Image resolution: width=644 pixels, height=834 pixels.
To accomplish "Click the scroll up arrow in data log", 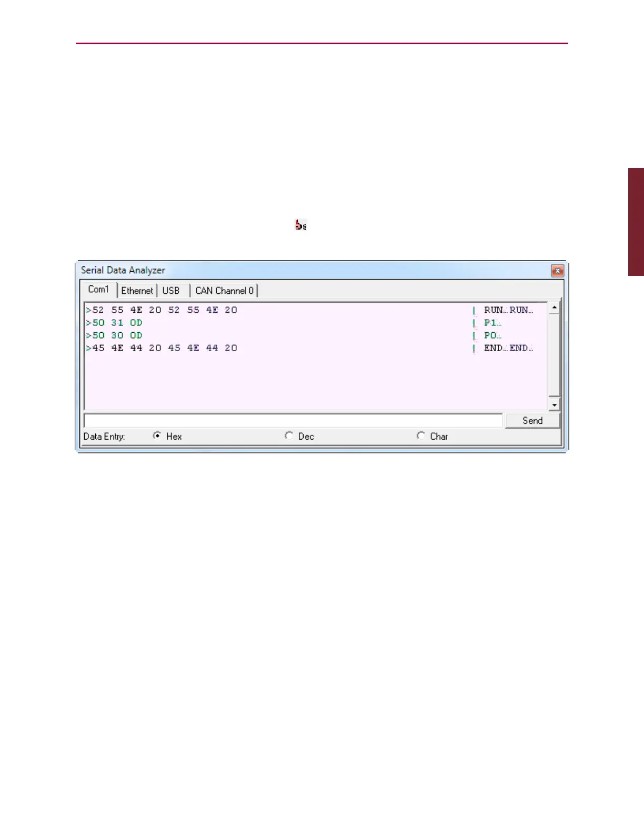I will [554, 307].
